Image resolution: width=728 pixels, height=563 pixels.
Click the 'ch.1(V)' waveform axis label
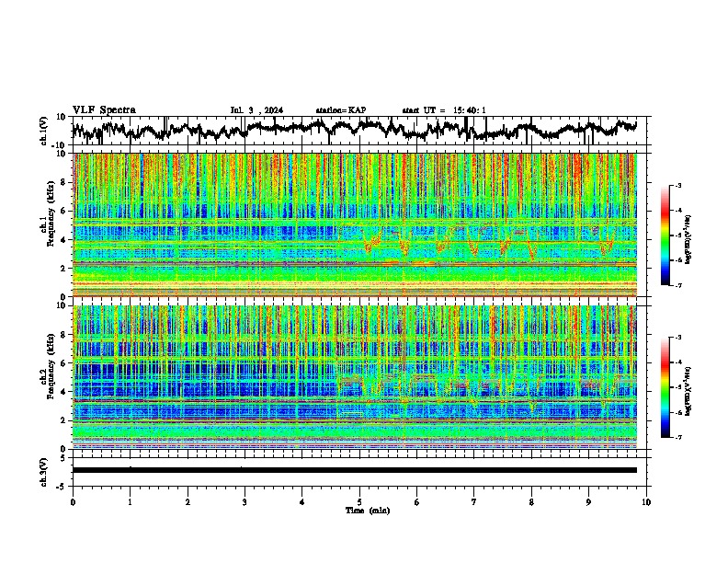click(44, 131)
